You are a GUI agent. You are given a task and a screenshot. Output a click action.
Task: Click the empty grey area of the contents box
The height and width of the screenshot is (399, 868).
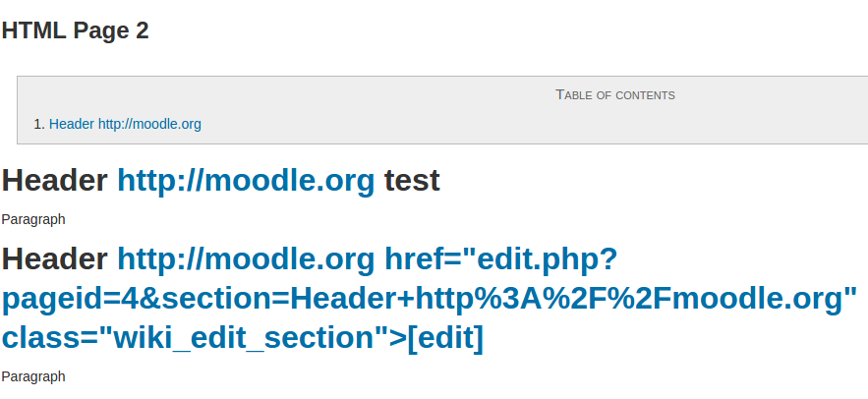498,125
